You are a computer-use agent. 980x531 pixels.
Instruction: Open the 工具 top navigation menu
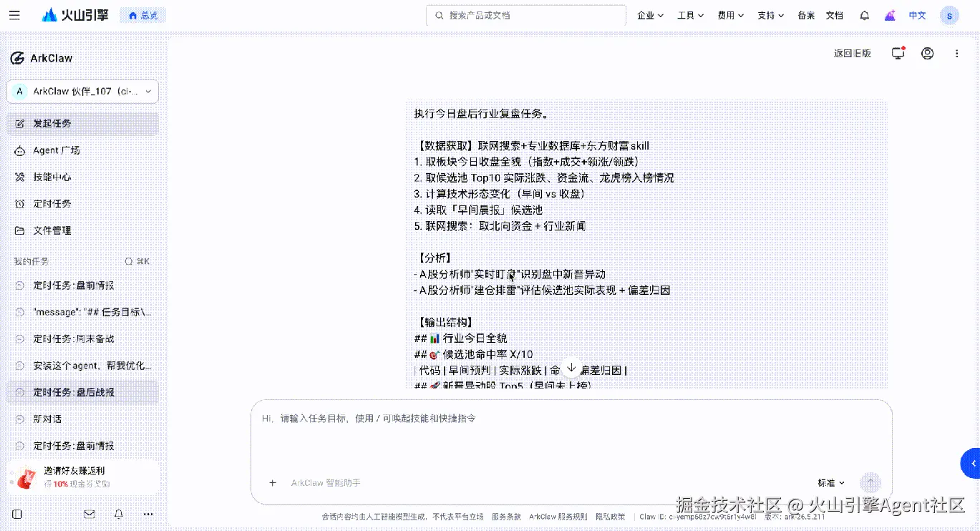pyautogui.click(x=691, y=15)
